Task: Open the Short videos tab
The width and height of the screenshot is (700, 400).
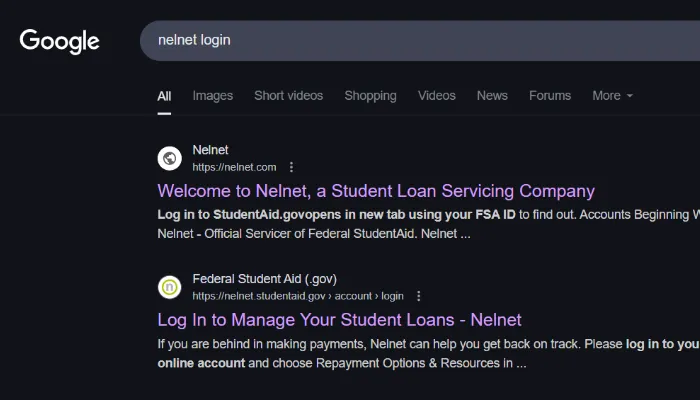Action: pyautogui.click(x=288, y=96)
